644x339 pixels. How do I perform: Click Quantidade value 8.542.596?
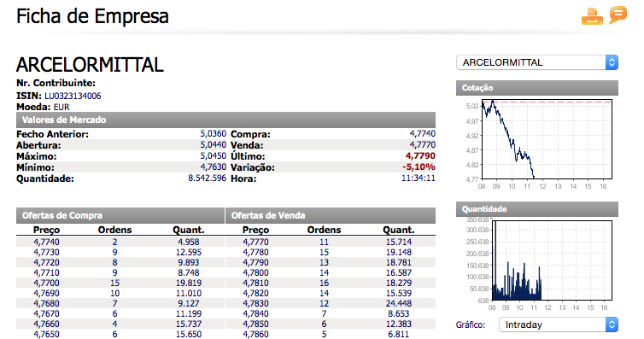point(207,178)
